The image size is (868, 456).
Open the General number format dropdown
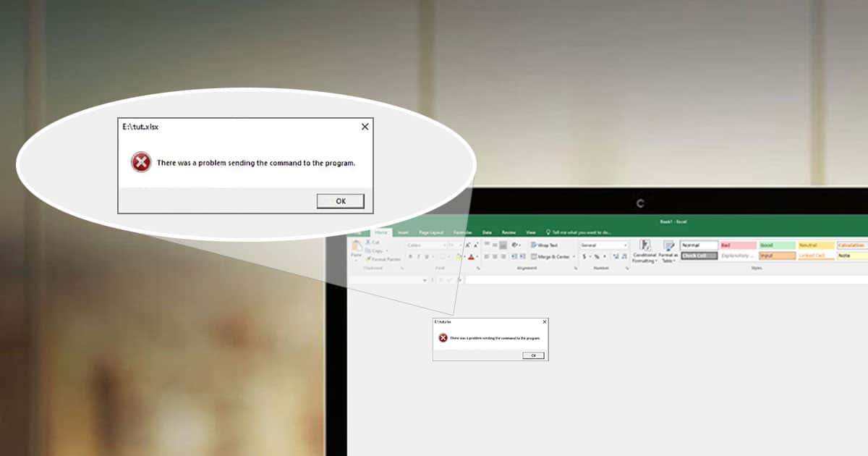pos(603,245)
